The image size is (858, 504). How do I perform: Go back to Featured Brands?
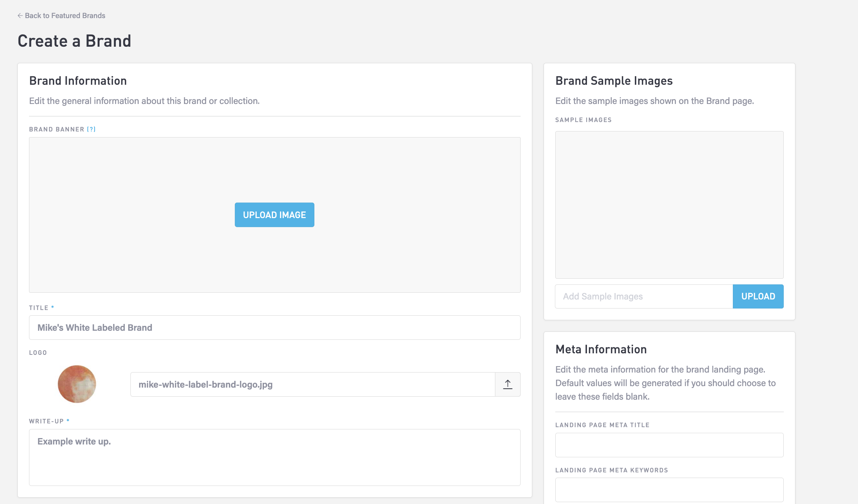[65, 15]
